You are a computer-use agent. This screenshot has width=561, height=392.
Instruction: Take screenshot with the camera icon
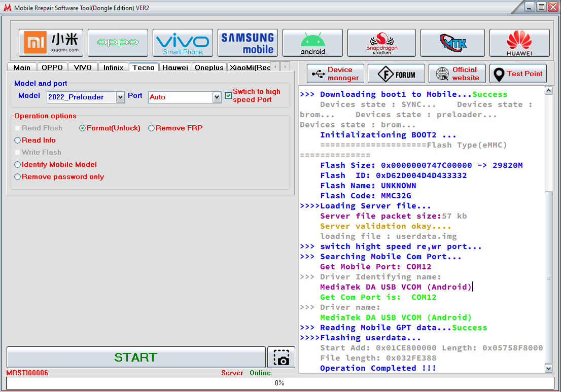pyautogui.click(x=281, y=358)
